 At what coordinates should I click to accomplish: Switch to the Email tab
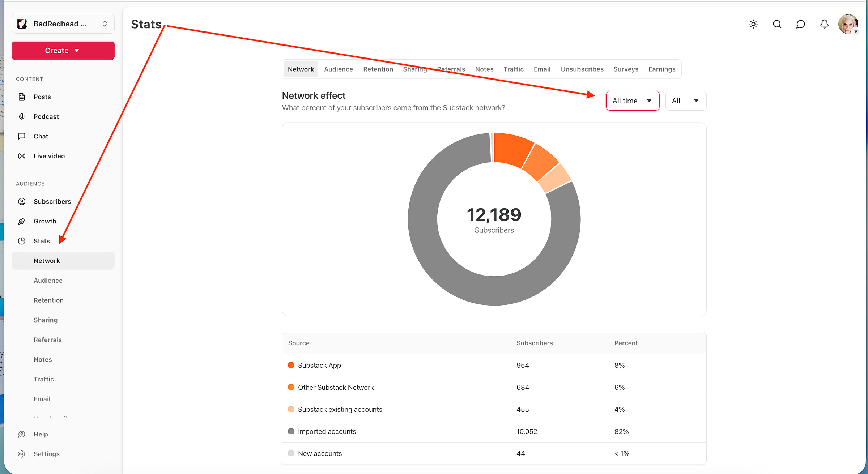point(542,69)
